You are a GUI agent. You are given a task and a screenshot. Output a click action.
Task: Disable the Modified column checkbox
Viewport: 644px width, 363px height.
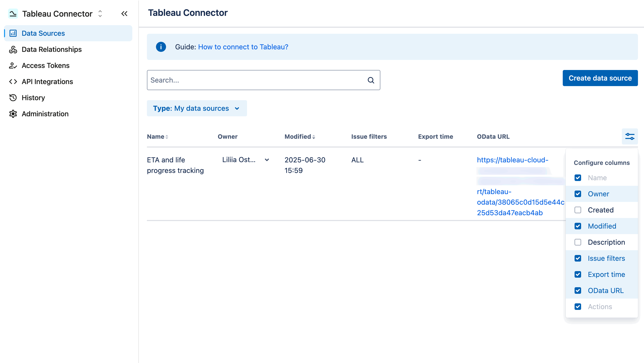pyautogui.click(x=578, y=226)
